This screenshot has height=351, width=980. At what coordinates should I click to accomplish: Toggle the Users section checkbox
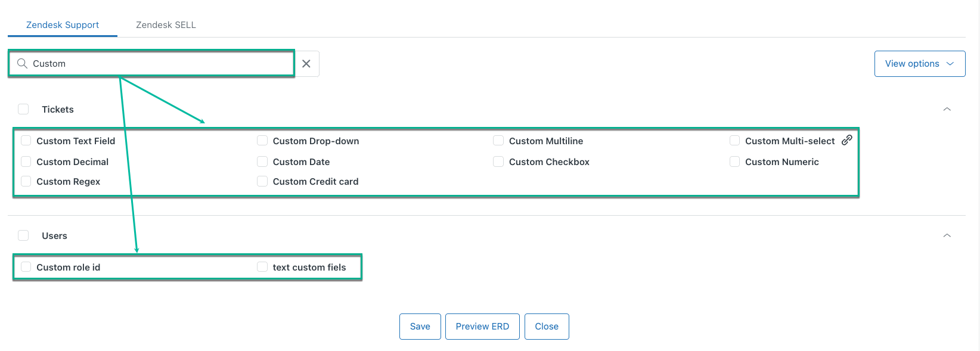(23, 235)
